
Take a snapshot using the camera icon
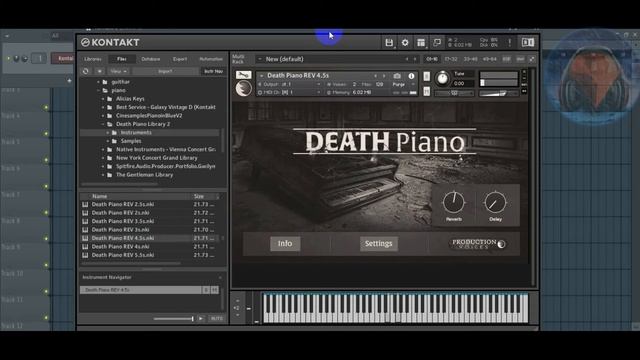tap(397, 76)
